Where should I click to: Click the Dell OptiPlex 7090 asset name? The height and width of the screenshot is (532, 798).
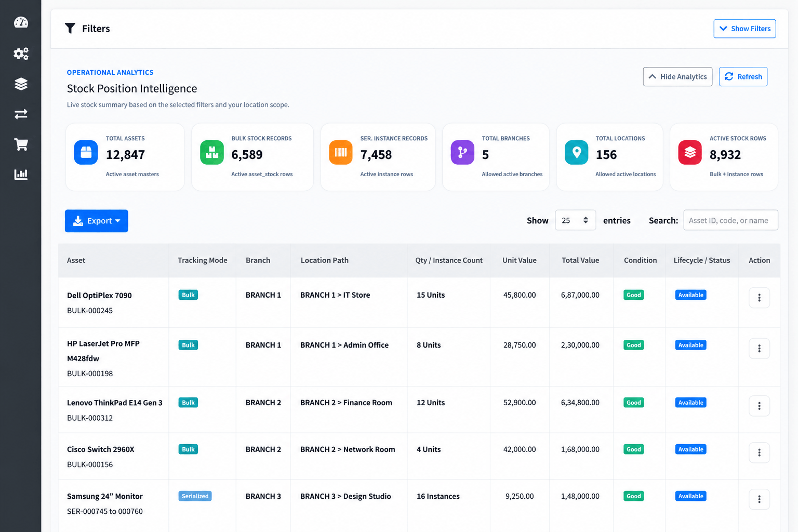point(99,296)
